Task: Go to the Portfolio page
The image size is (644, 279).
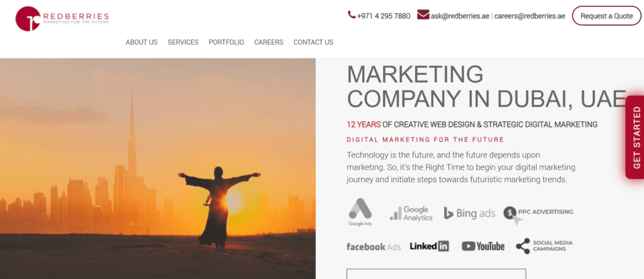Action: [x=226, y=42]
